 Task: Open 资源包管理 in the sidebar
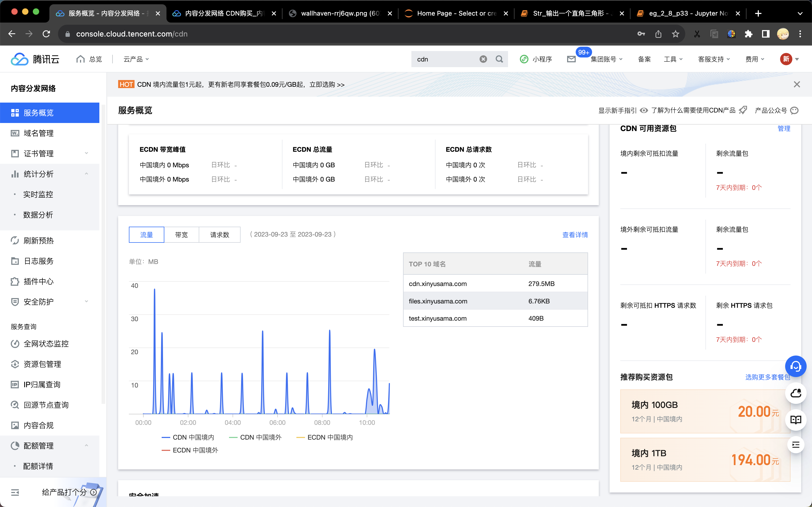click(50, 364)
